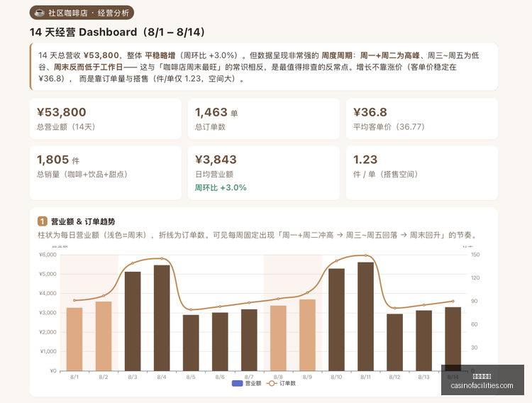
Task: Click the order-count line point above 8/4
Action: (x=162, y=259)
